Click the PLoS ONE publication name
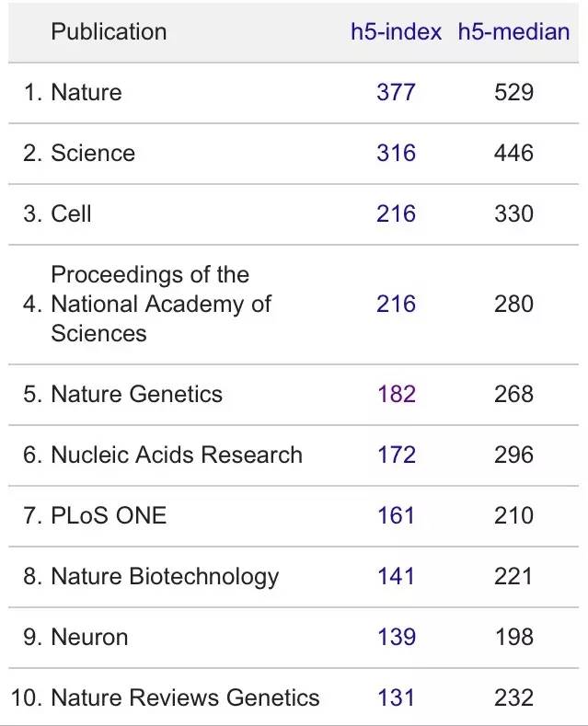Viewport: 588px width, 726px height. 109,515
